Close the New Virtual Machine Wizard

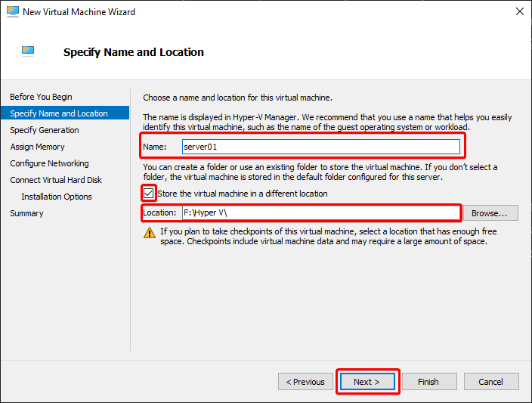click(519, 11)
